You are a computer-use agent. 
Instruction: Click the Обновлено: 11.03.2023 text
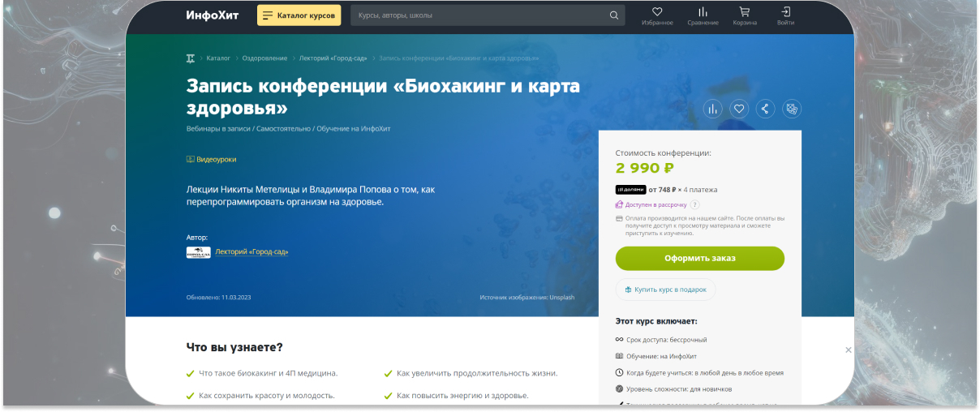click(x=219, y=298)
